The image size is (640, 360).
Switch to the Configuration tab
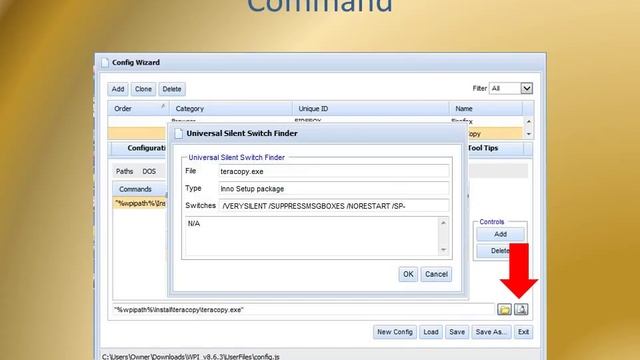tap(139, 148)
